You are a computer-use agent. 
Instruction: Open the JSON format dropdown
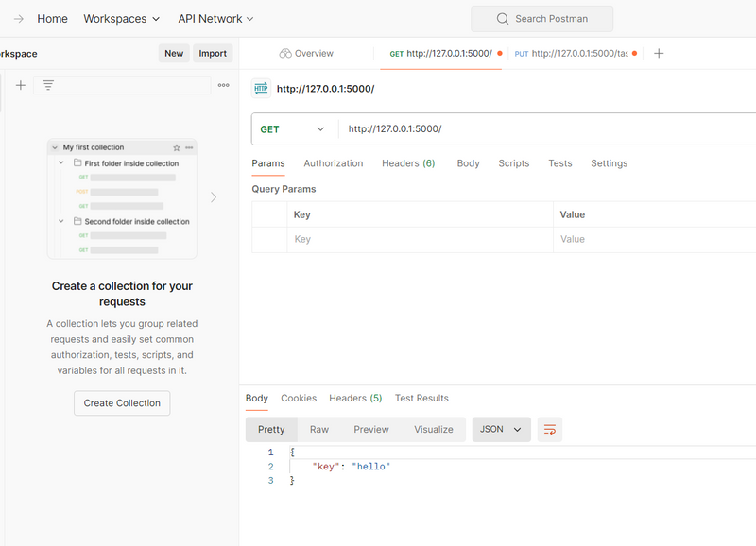point(501,430)
